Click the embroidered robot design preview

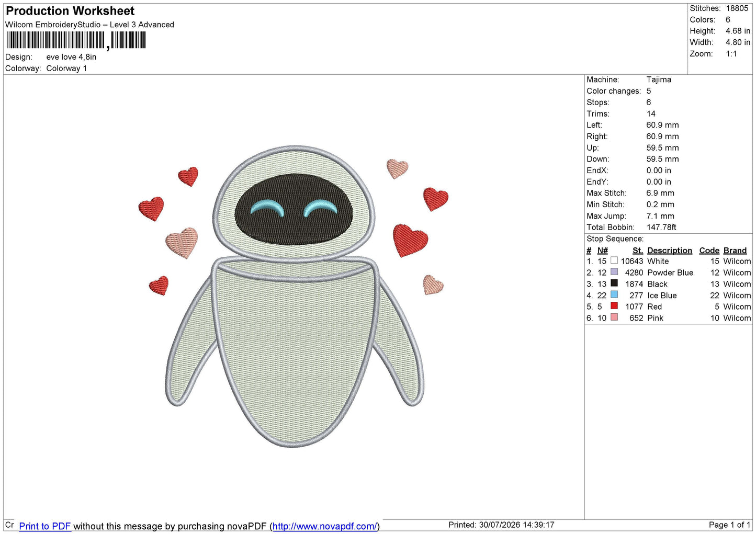(294, 296)
